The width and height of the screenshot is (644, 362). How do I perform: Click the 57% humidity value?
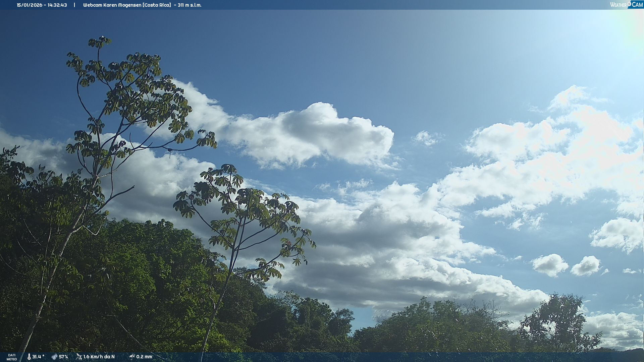[63, 357]
